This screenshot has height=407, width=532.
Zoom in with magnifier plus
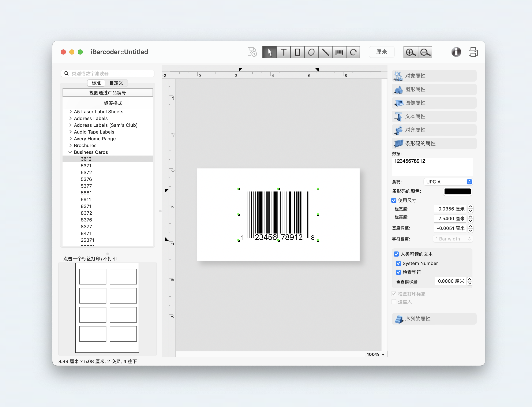[411, 52]
